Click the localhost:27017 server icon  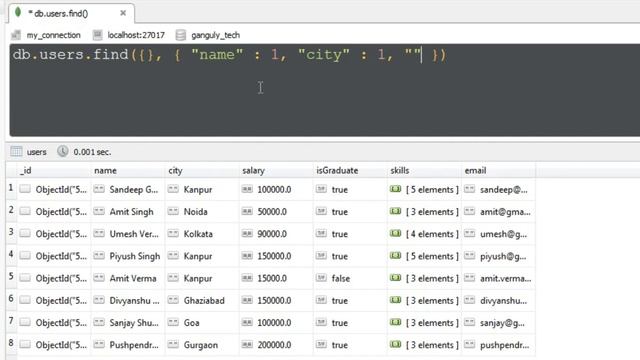[x=97, y=35]
